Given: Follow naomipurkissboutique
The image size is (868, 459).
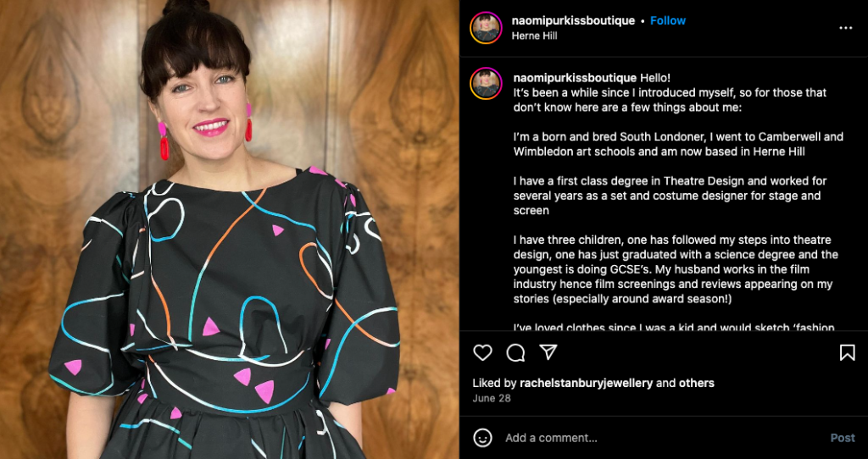Looking at the screenshot, I should [x=668, y=20].
